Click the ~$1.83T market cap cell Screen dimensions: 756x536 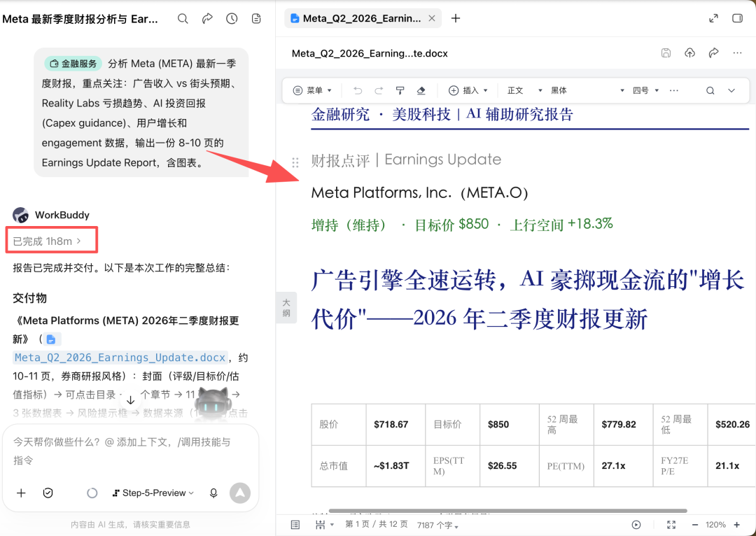coord(395,466)
